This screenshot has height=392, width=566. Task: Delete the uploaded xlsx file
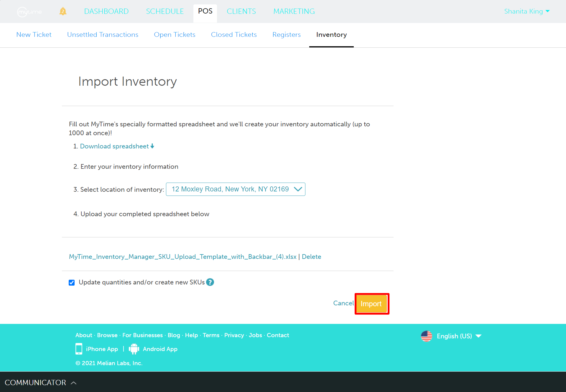(311, 257)
